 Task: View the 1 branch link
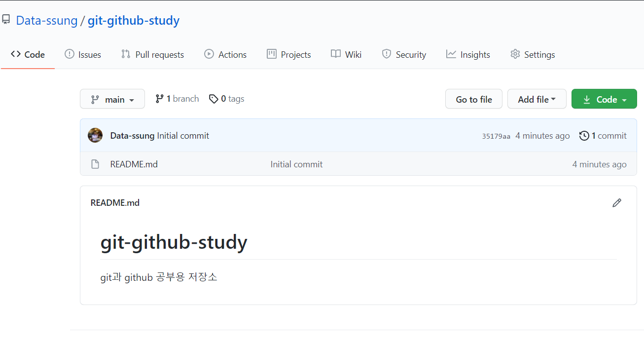coord(177,99)
